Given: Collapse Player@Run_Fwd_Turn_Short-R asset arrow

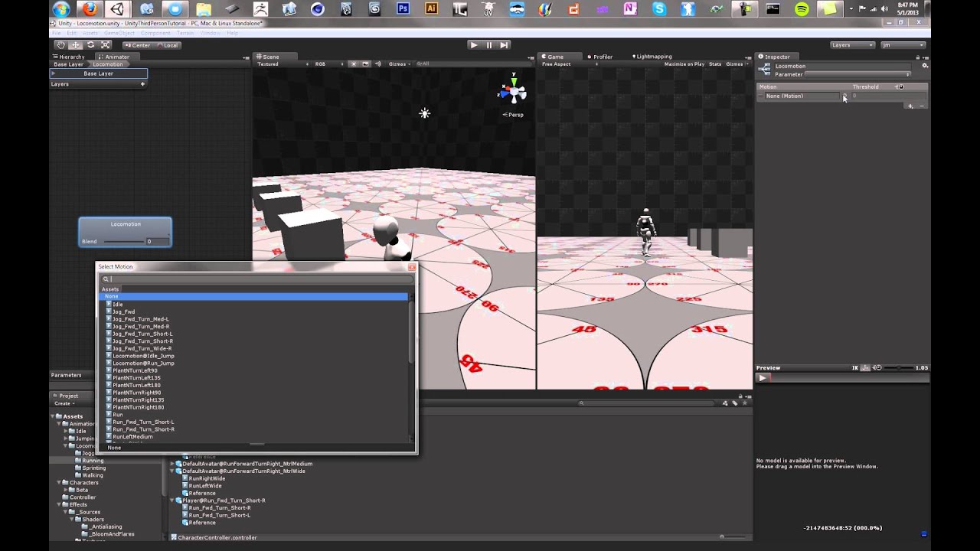Looking at the screenshot, I should (173, 500).
